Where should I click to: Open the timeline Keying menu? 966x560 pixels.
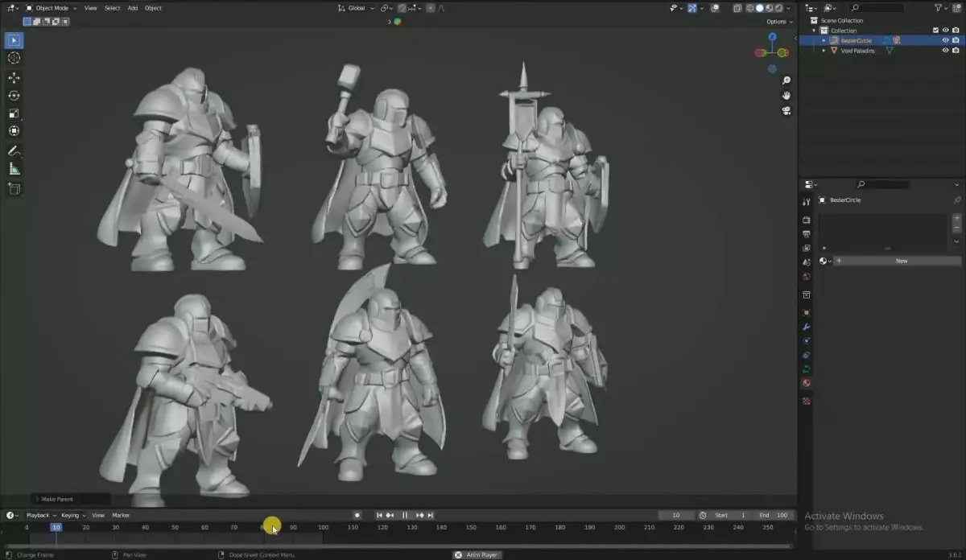pos(72,515)
